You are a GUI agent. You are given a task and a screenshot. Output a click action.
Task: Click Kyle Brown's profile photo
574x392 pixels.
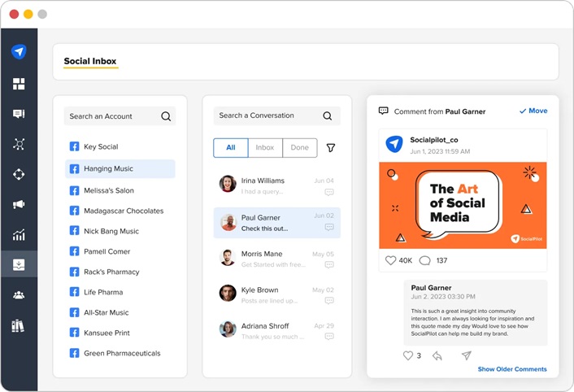click(228, 293)
